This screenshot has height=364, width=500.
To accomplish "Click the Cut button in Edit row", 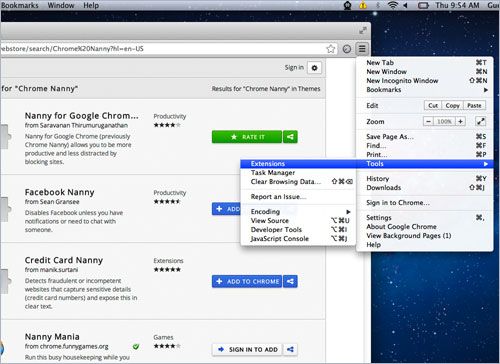I will tap(433, 105).
